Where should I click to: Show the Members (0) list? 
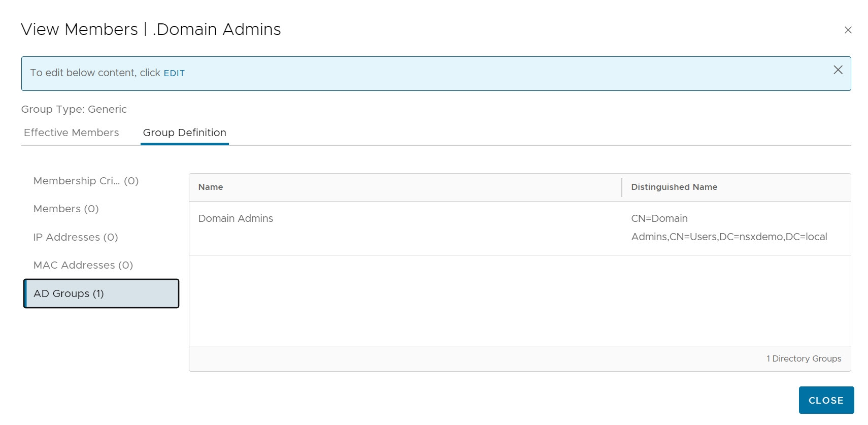coord(66,209)
